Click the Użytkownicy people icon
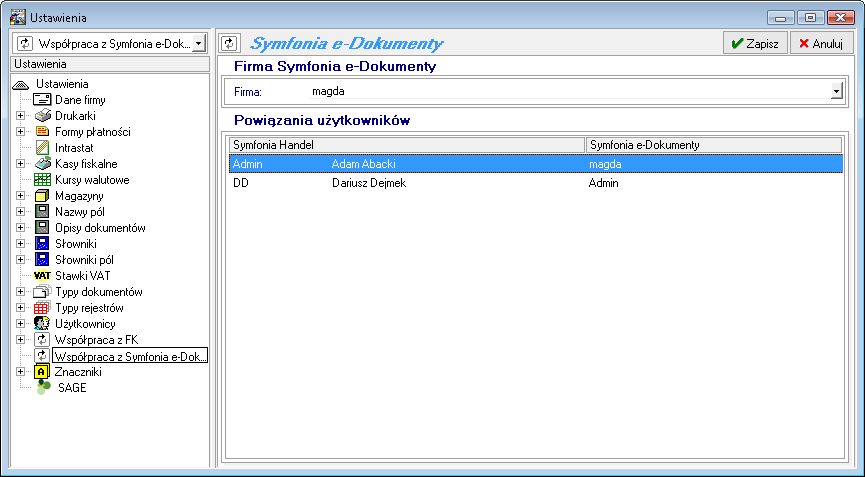865x477 pixels. 42,324
